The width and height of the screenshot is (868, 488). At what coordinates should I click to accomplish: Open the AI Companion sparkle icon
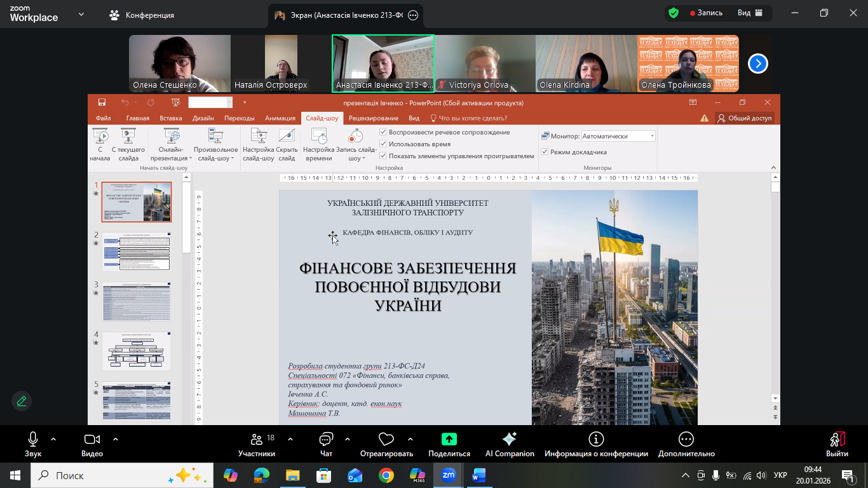click(509, 439)
